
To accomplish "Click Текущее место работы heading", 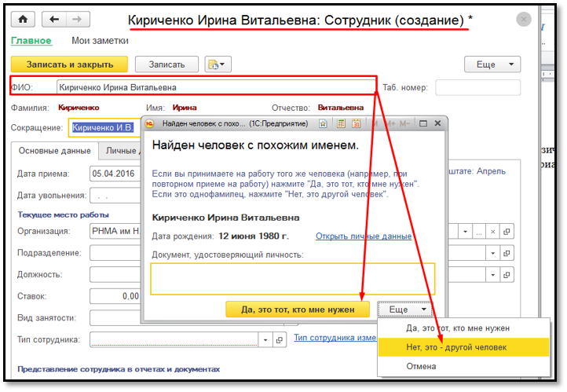I will (x=64, y=214).
